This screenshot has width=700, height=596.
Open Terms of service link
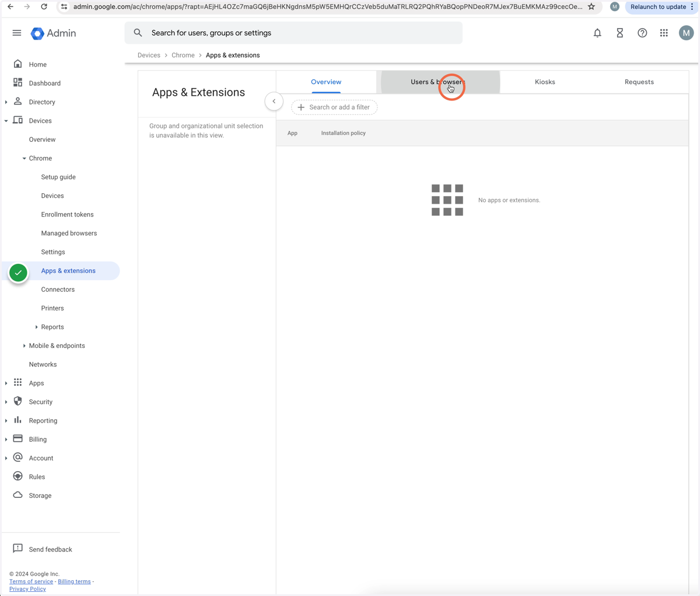[31, 581]
